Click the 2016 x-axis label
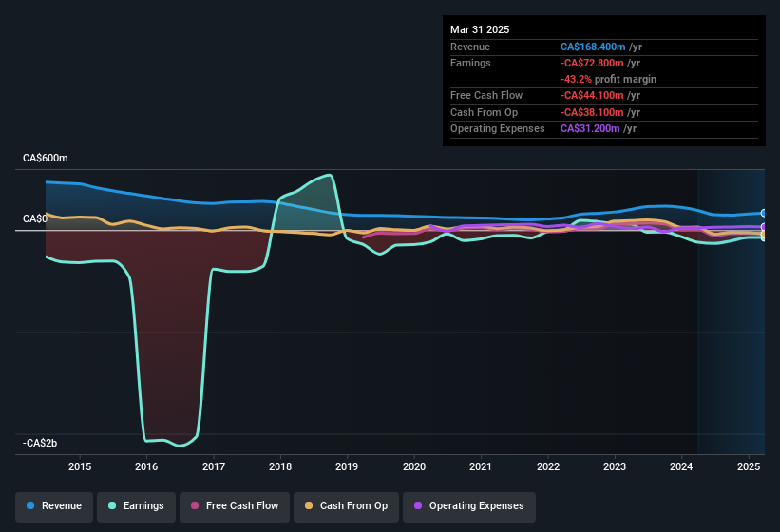This screenshot has height=532, width=780. coord(146,466)
